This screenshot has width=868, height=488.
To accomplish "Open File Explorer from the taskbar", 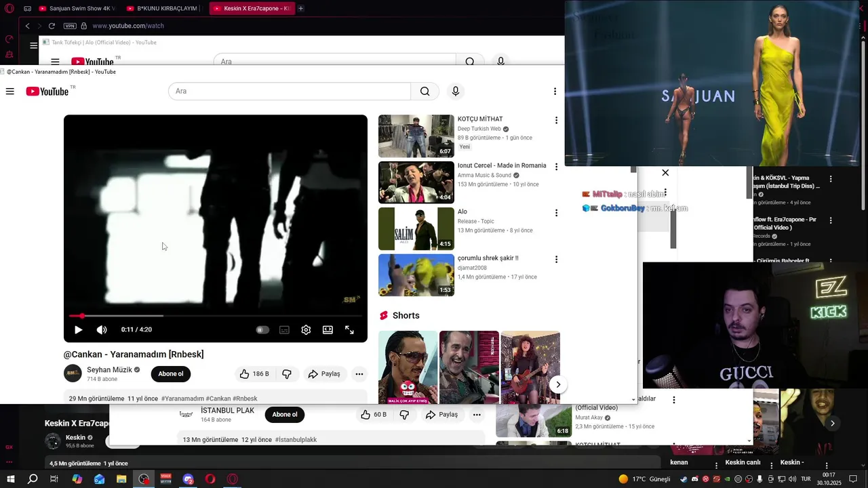I will coord(121,479).
